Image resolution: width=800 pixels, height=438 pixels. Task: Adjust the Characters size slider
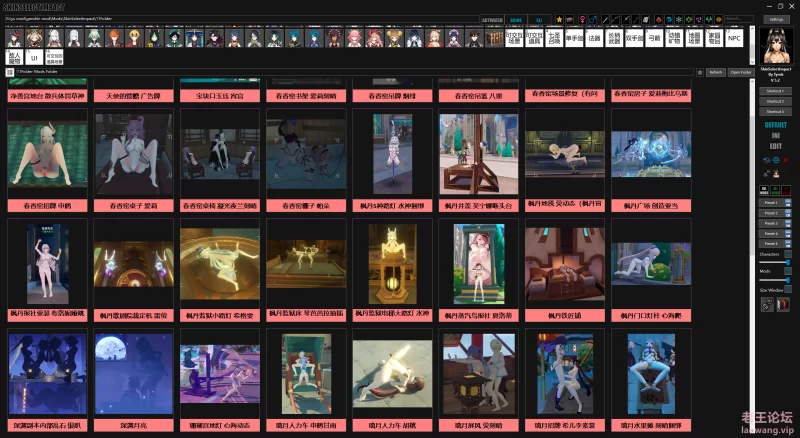[x=774, y=262]
